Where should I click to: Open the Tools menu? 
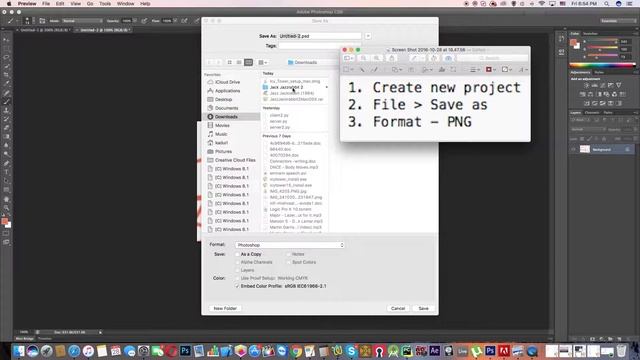(105, 4)
